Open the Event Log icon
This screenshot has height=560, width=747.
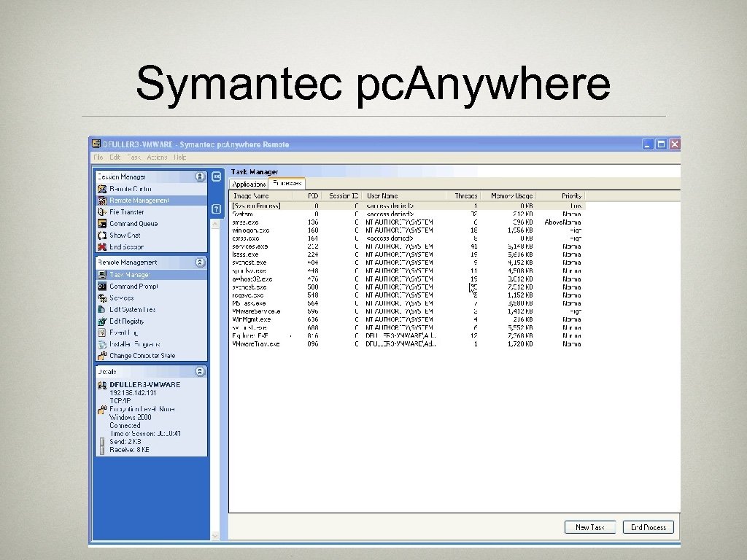[x=102, y=332]
